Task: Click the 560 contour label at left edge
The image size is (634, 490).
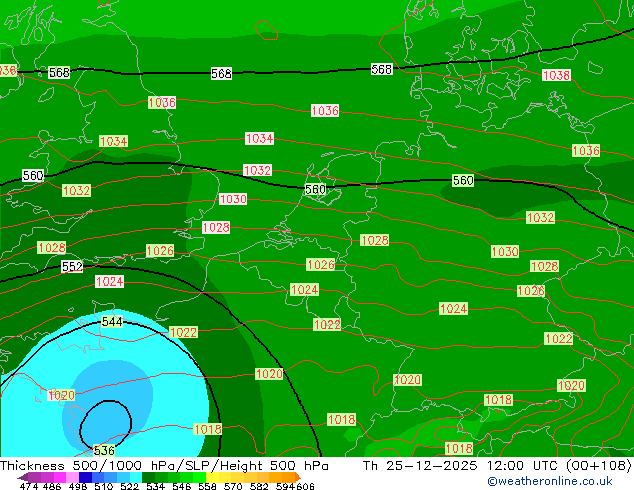Action: [x=33, y=176]
